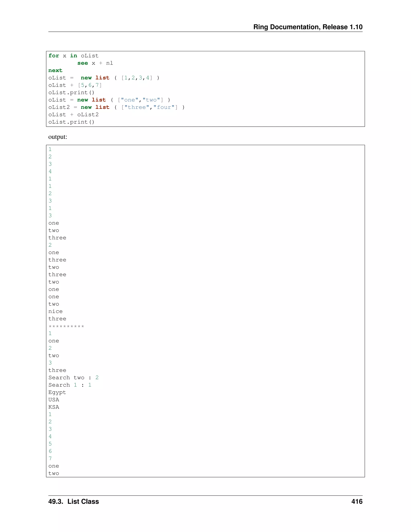Click the line 'oList + oList2'
The image size is (411, 532).
click(x=73, y=114)
